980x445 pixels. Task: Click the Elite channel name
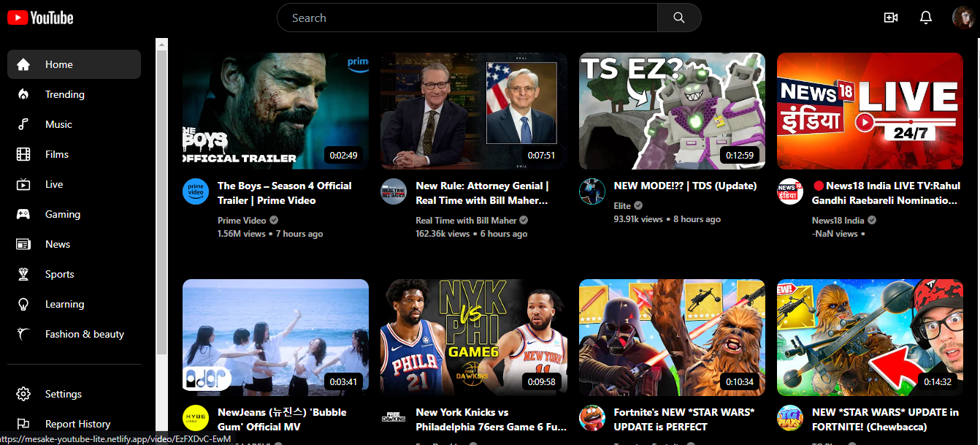pos(622,206)
